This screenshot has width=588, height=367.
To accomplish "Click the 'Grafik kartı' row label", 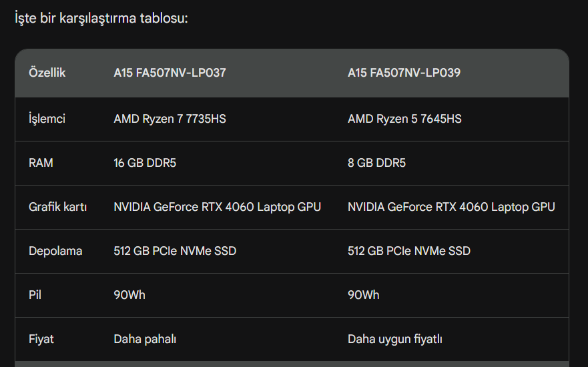I will 58,207.
